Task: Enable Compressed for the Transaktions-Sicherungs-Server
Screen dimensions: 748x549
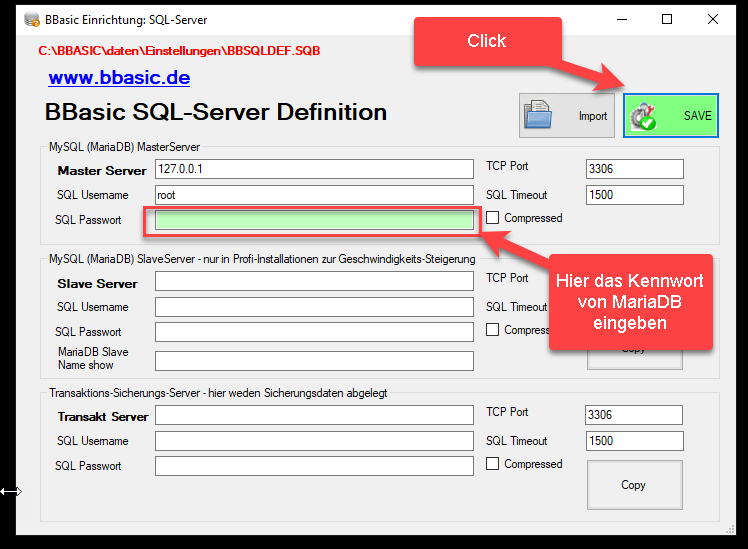Action: pos(492,464)
